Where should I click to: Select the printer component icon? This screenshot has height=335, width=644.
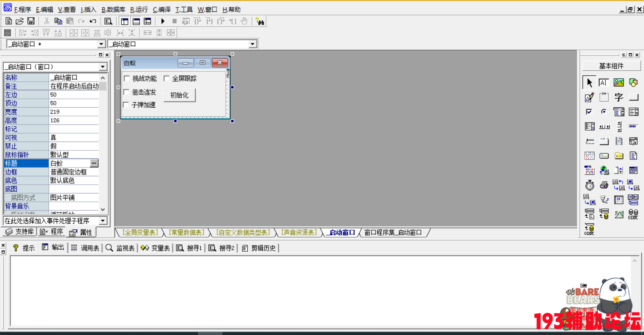(604, 185)
